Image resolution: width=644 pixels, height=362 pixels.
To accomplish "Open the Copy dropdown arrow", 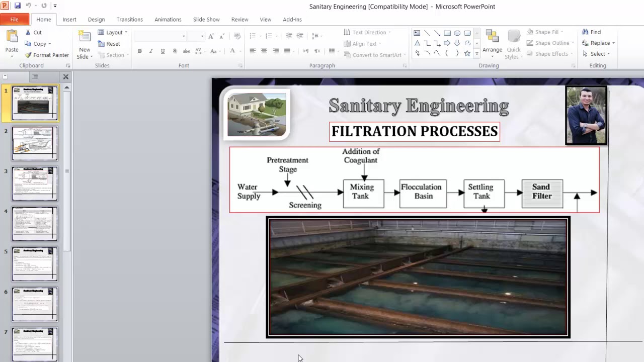I will pyautogui.click(x=49, y=44).
